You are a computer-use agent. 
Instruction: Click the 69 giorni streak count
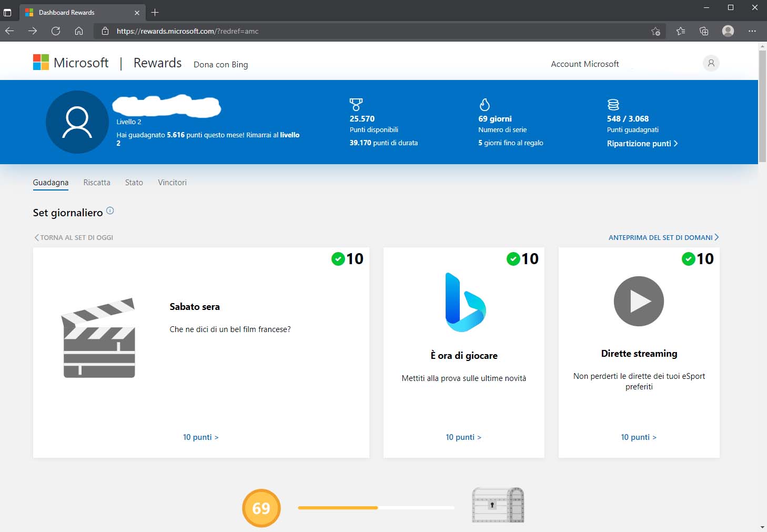(495, 119)
